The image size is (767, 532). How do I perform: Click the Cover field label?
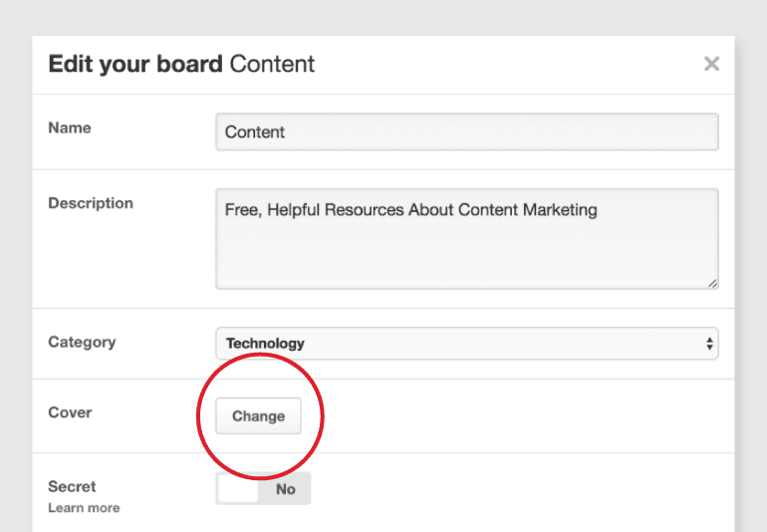[x=70, y=412]
